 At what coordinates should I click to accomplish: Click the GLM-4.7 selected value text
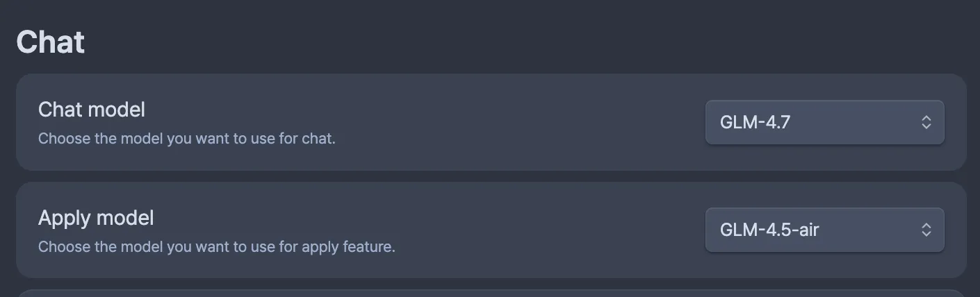click(755, 123)
